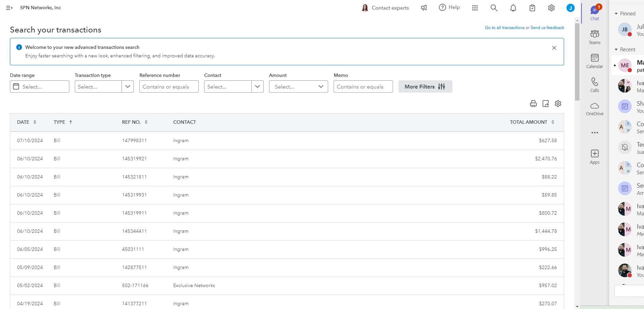Click the Memo input field

coord(363,86)
